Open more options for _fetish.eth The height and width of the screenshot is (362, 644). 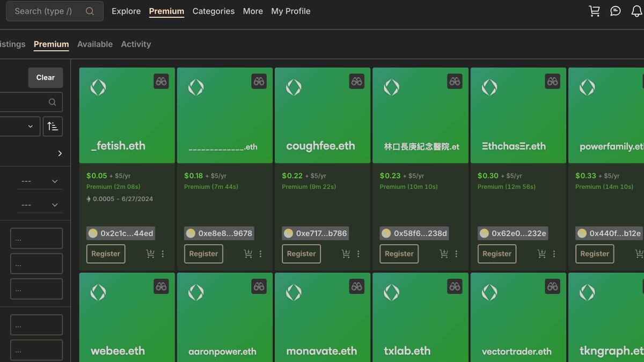163,254
